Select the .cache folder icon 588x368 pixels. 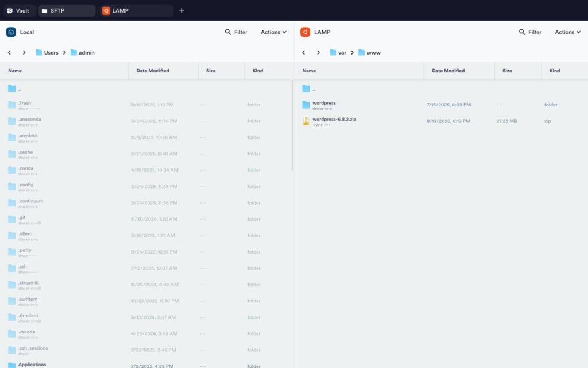pos(12,154)
